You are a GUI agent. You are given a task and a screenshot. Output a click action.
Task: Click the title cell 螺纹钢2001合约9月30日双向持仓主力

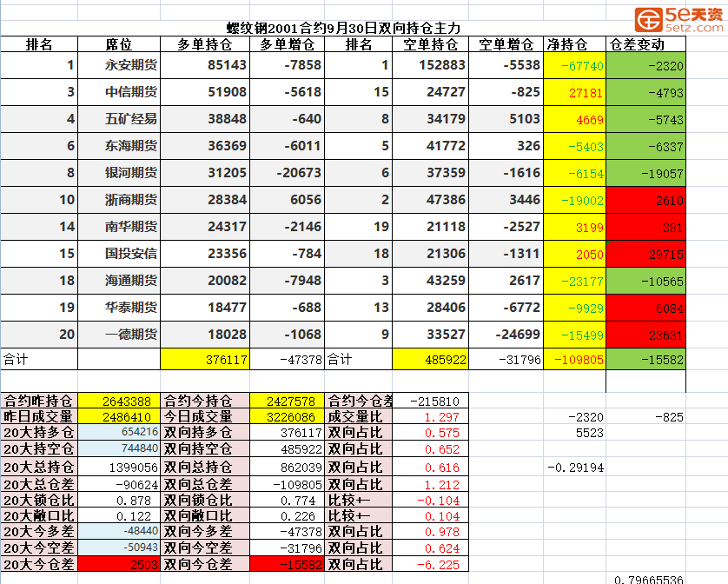(343, 29)
